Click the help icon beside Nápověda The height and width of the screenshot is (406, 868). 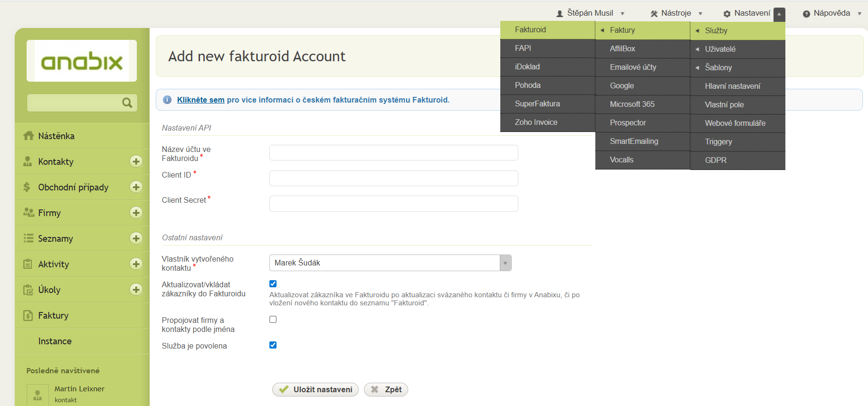pos(806,14)
